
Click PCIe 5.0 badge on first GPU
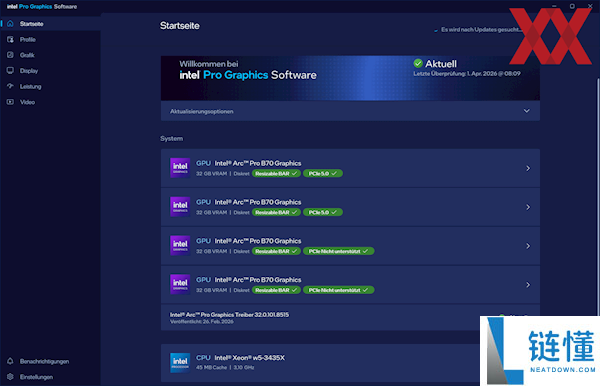pyautogui.click(x=323, y=173)
